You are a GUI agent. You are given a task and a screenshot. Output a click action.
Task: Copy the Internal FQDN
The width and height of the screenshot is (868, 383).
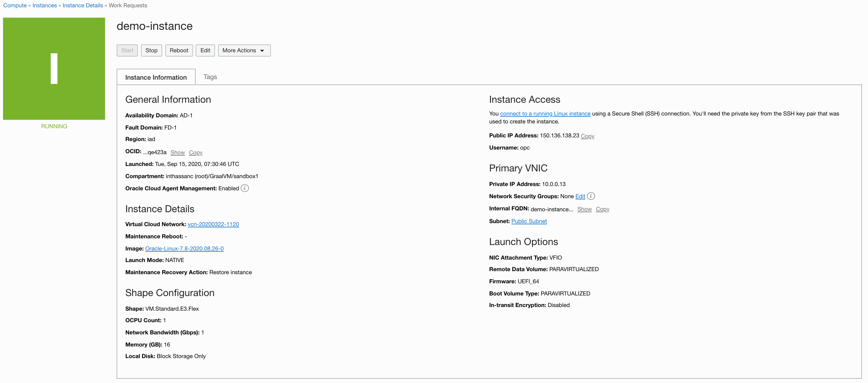coord(602,209)
